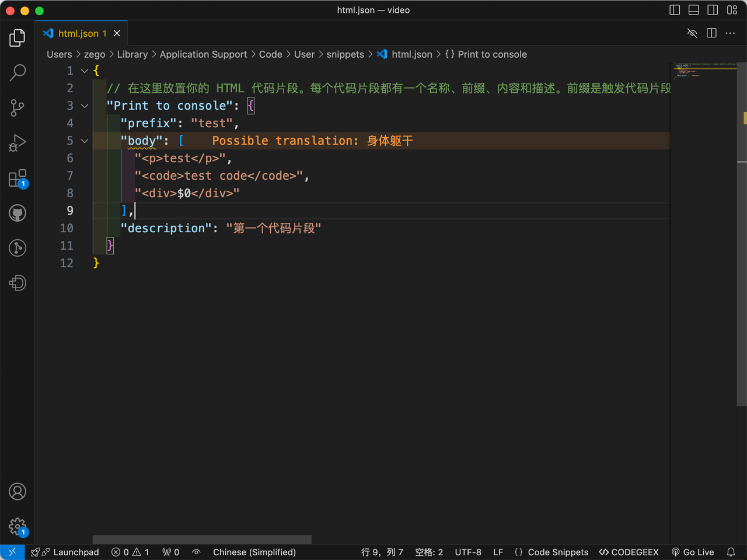The image size is (747, 560).
Task: Select the html.json editor tab
Action: [x=78, y=33]
